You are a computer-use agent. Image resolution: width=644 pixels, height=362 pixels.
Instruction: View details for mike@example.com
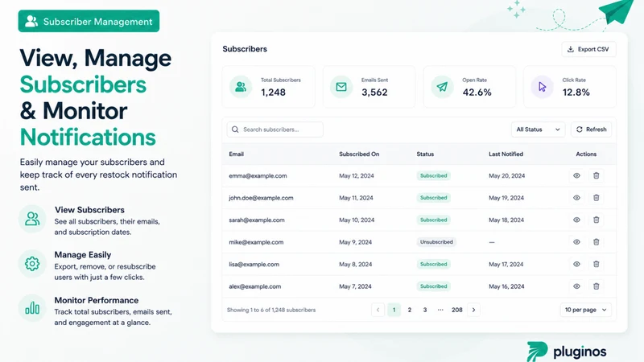pos(576,242)
